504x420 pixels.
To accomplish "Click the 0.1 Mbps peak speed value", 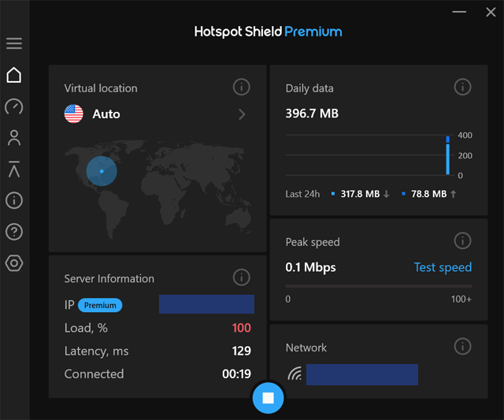I will pyautogui.click(x=310, y=267).
